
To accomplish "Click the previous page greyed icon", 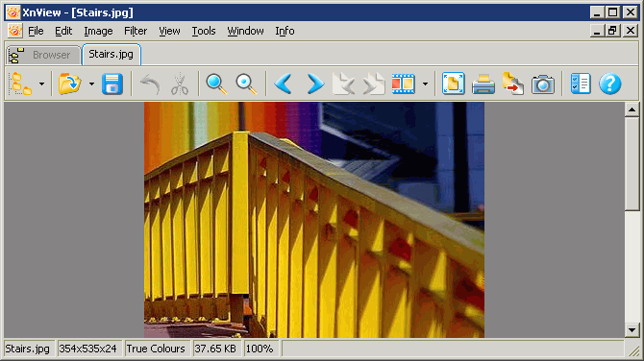I will (343, 84).
